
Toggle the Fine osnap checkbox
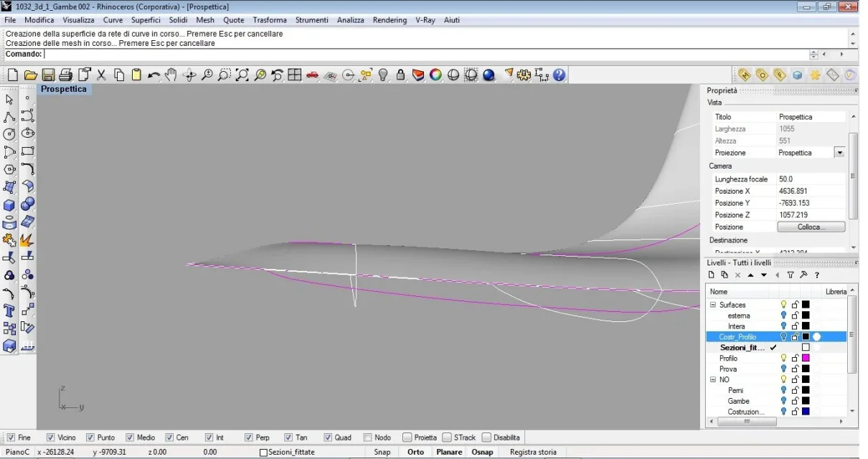[11, 437]
